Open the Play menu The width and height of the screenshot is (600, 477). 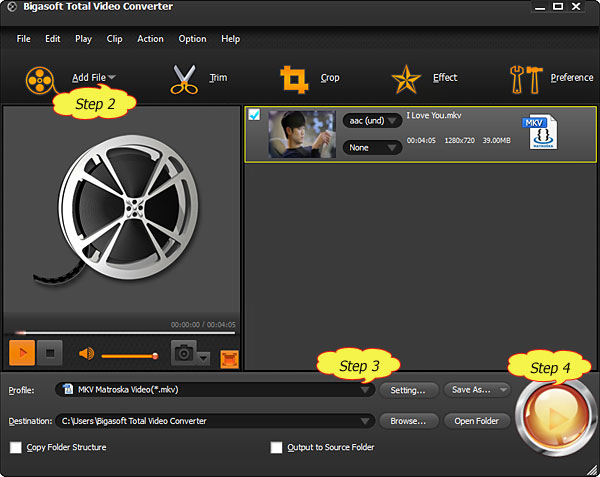point(83,39)
